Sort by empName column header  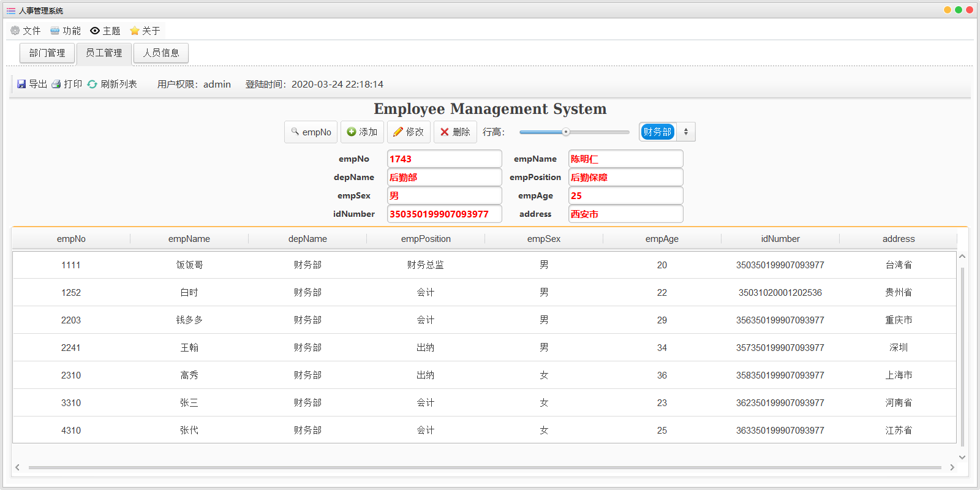tap(189, 239)
